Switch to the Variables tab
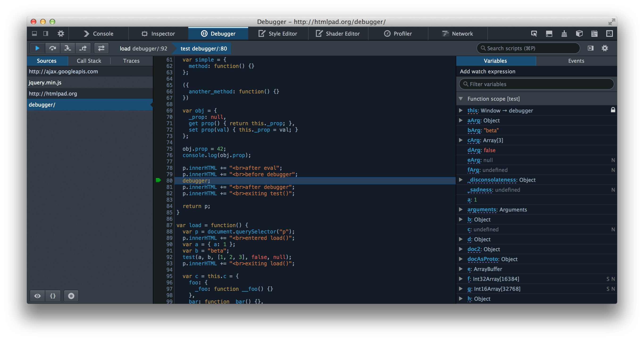 pos(495,60)
